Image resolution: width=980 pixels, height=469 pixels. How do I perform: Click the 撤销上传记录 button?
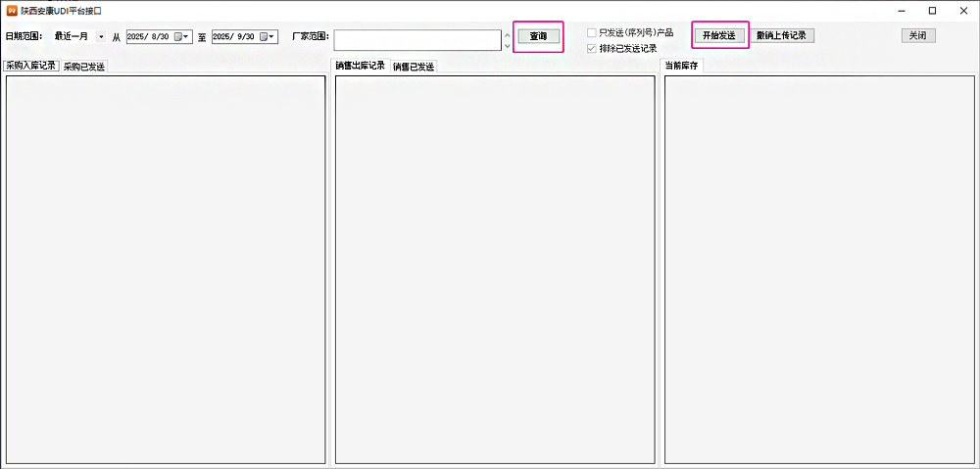click(x=782, y=35)
